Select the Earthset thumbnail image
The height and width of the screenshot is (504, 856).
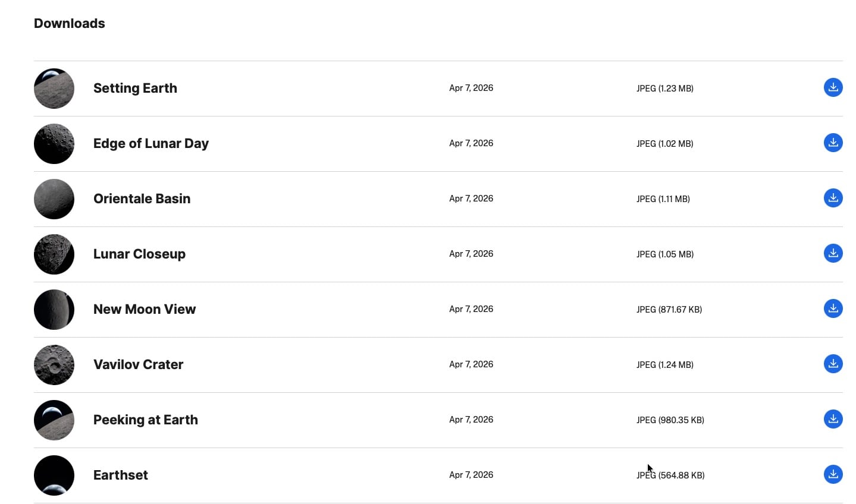pyautogui.click(x=54, y=475)
